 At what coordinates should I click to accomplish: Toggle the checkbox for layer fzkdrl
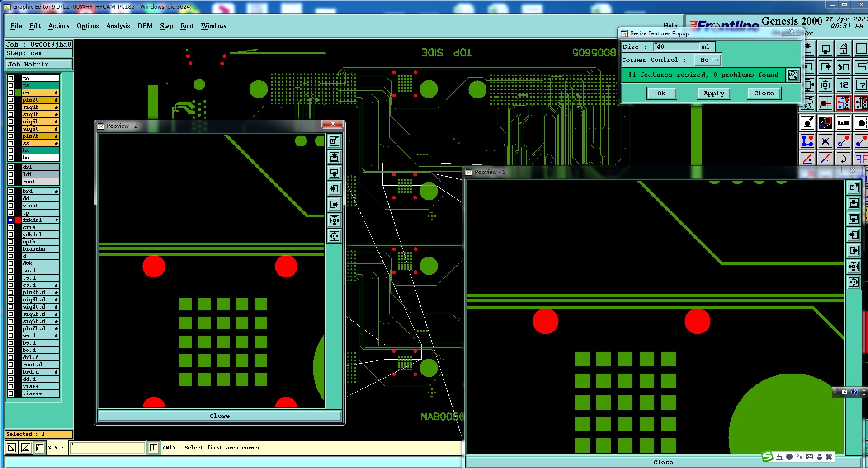[11, 220]
